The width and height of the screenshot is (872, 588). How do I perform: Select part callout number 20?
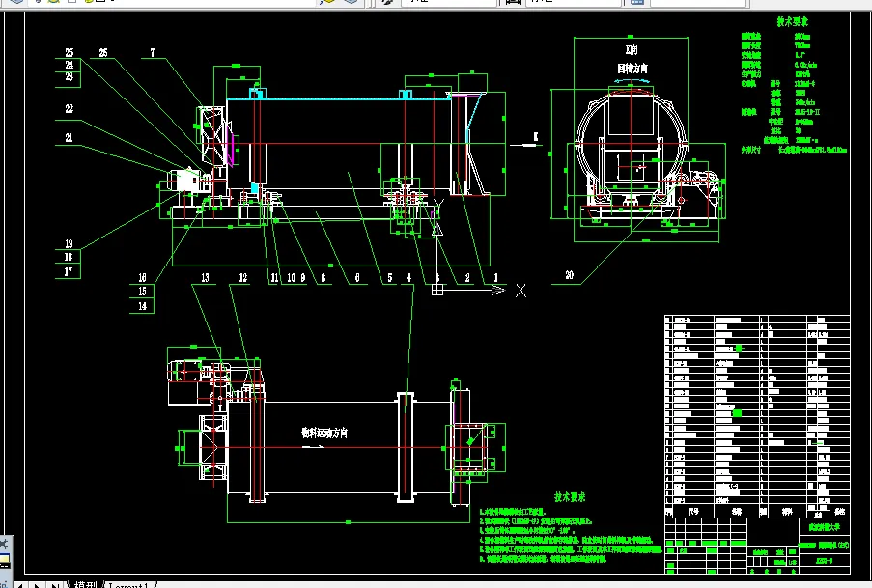[x=569, y=275]
